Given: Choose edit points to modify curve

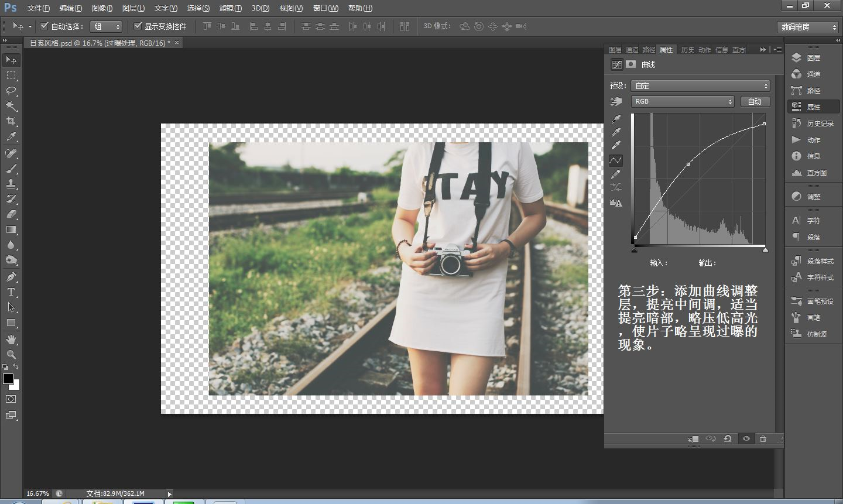Looking at the screenshot, I should [616, 160].
